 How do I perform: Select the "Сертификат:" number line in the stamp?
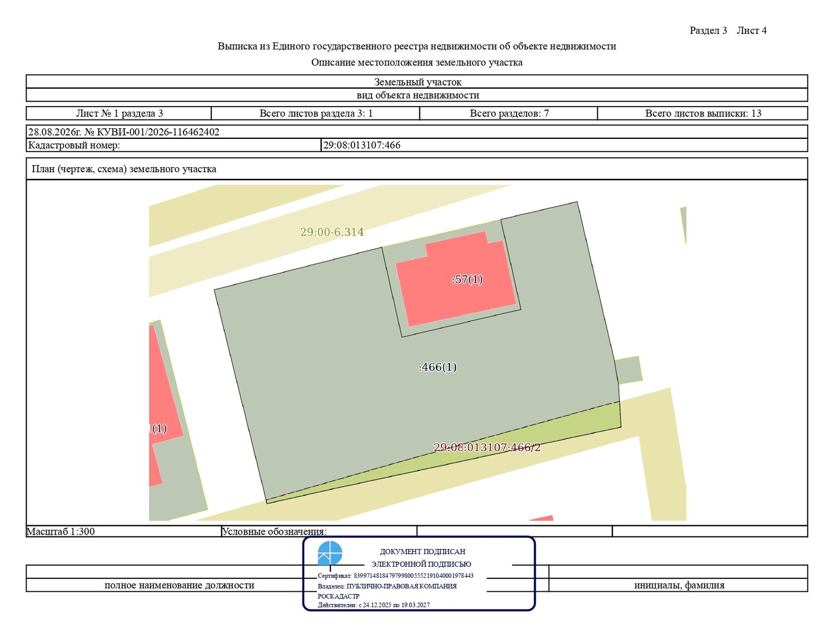tap(396, 576)
